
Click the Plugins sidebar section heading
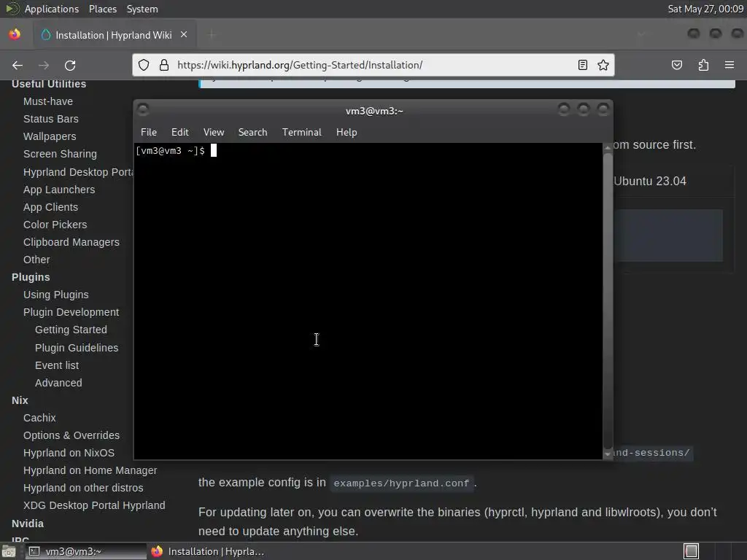click(x=31, y=277)
